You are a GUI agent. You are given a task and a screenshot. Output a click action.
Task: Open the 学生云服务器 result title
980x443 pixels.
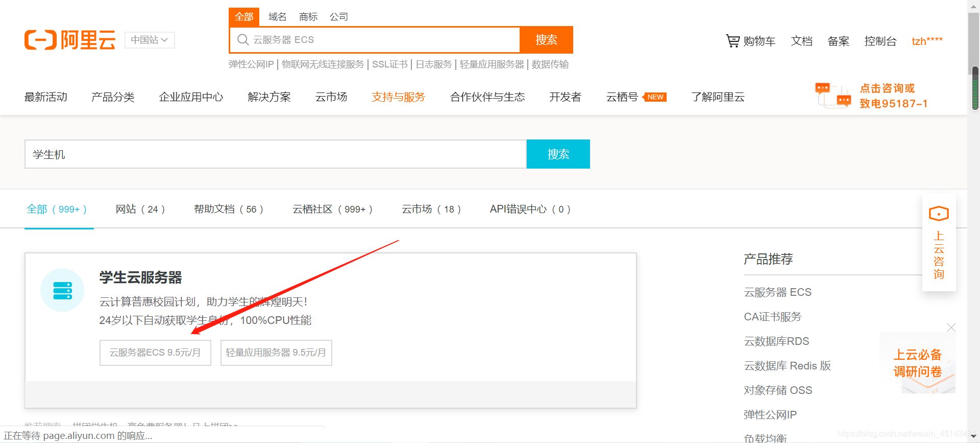click(x=141, y=277)
